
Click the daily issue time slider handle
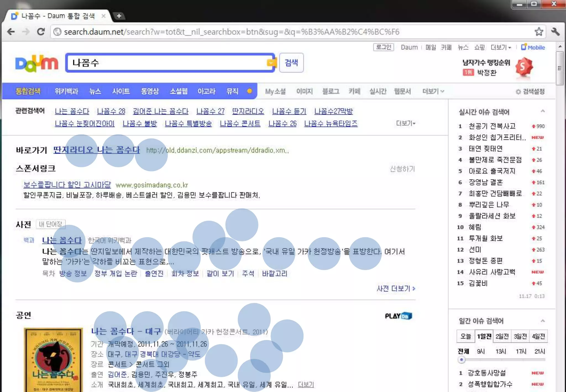tap(461, 360)
